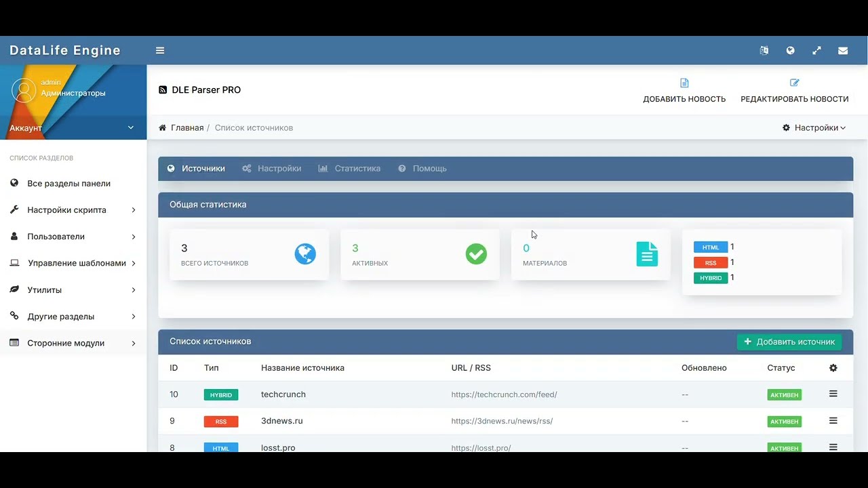Click the Другие разделы link icon
The height and width of the screenshot is (488, 868).
tap(14, 316)
